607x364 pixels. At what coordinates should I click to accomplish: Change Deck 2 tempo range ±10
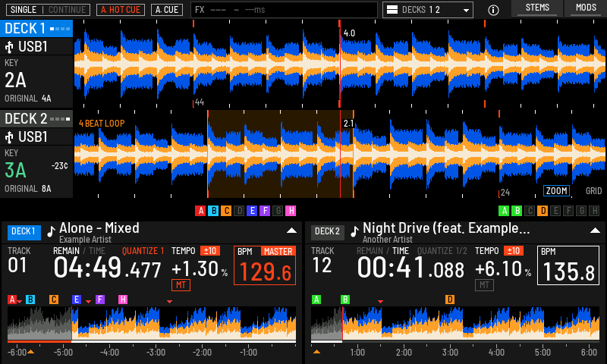point(514,251)
